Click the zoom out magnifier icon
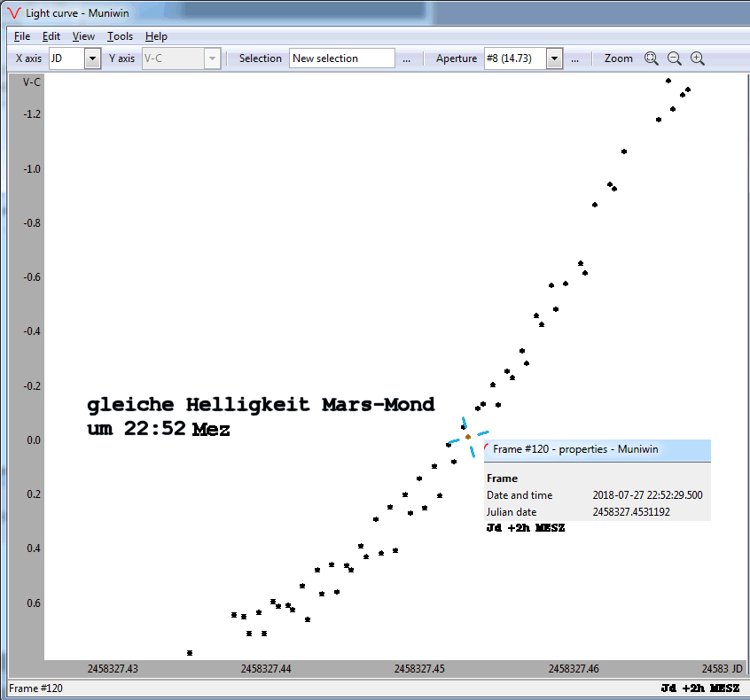 675,58
